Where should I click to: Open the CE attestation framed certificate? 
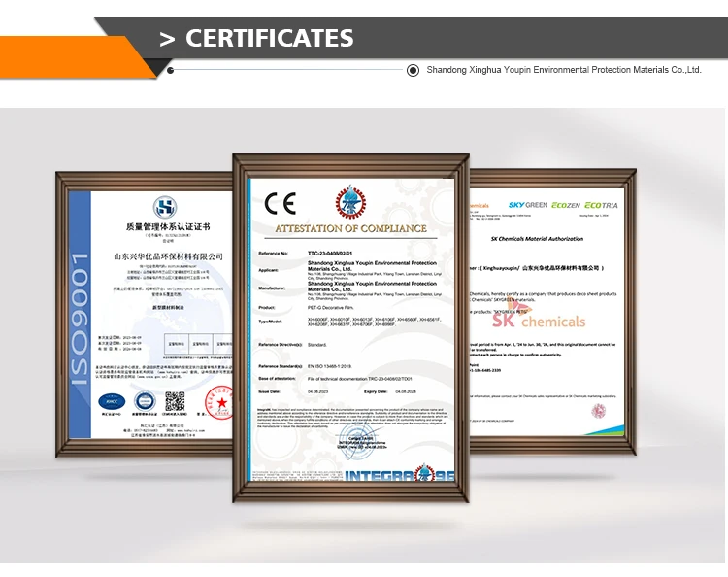click(x=351, y=328)
